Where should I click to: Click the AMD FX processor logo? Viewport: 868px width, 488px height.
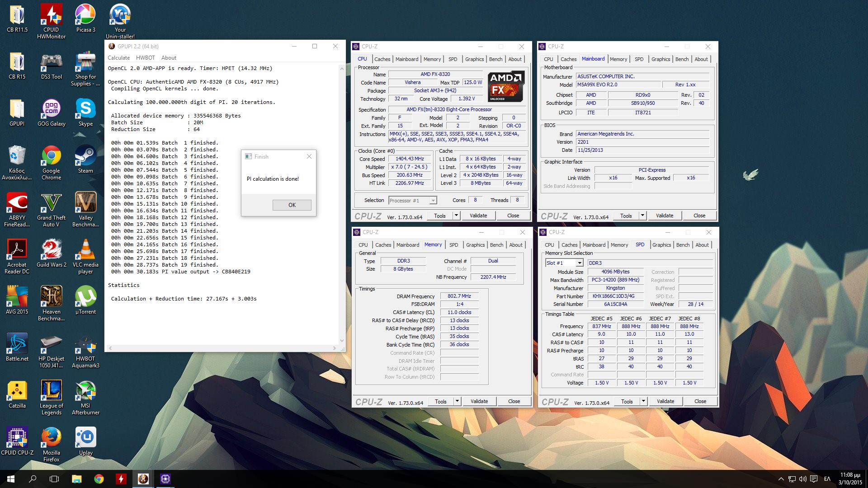(x=506, y=86)
